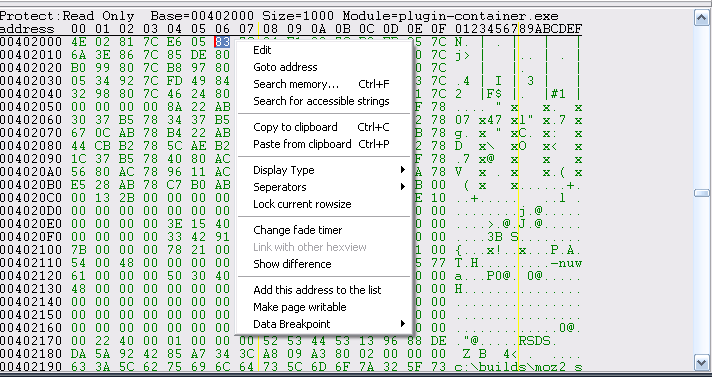Click the scrollbar up arrow
This screenshot has height=377, width=712.
702,17
